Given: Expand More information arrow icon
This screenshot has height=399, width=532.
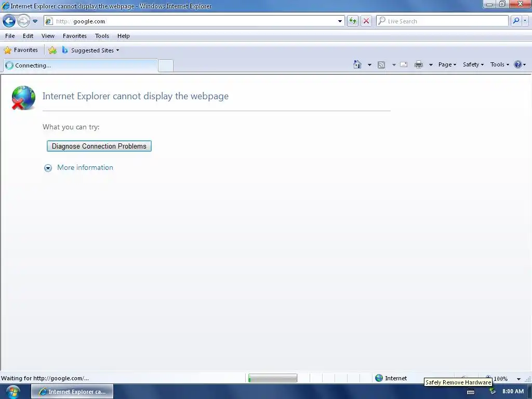Looking at the screenshot, I should [x=48, y=168].
